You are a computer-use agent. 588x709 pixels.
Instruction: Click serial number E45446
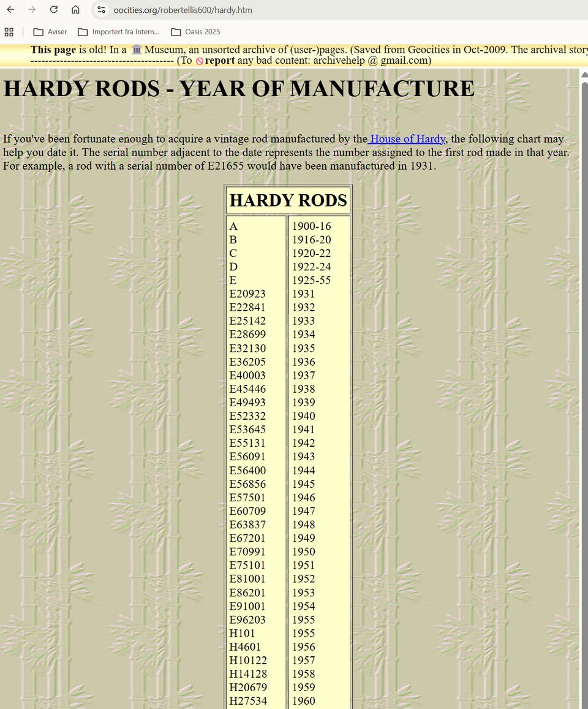pyautogui.click(x=247, y=389)
